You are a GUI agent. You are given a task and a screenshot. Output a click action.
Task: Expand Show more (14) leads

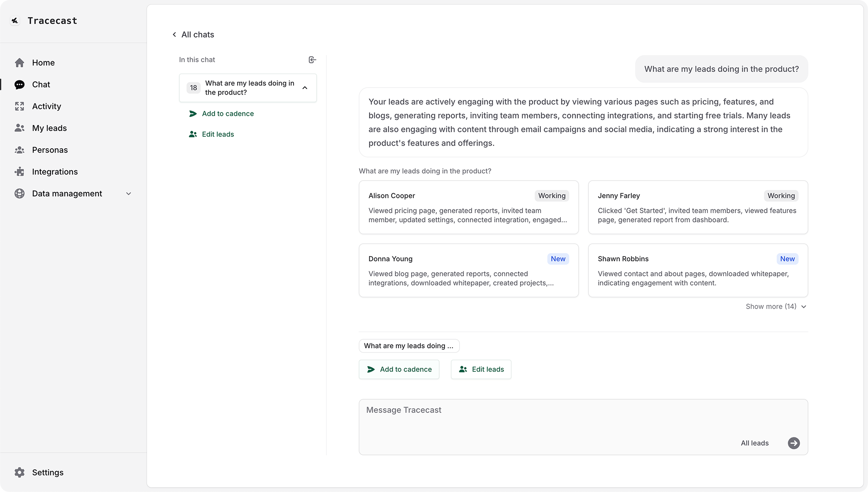[x=776, y=306]
